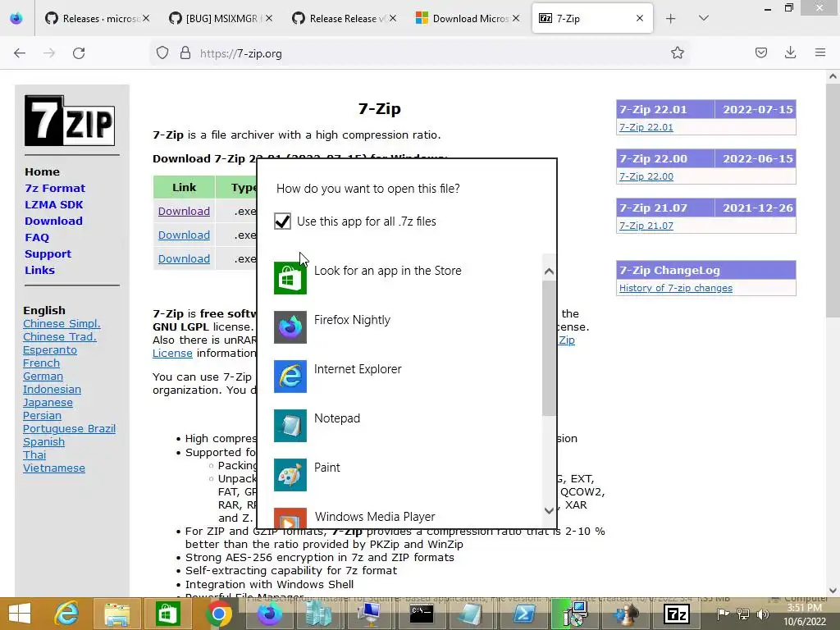Open the Windows Start button
The image size is (840, 630).
[x=20, y=614]
